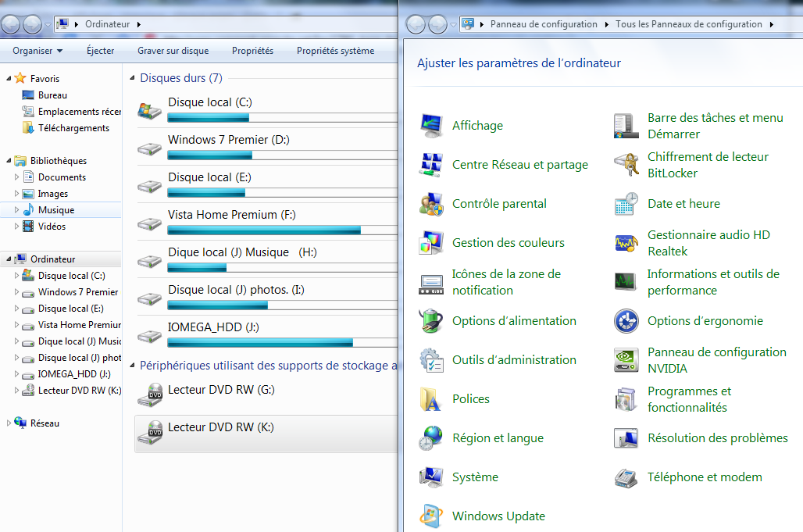Viewport: 803px width, 532px height.
Task: Open the Panneau de configuration NVIDIA icon
Action: coord(626,360)
